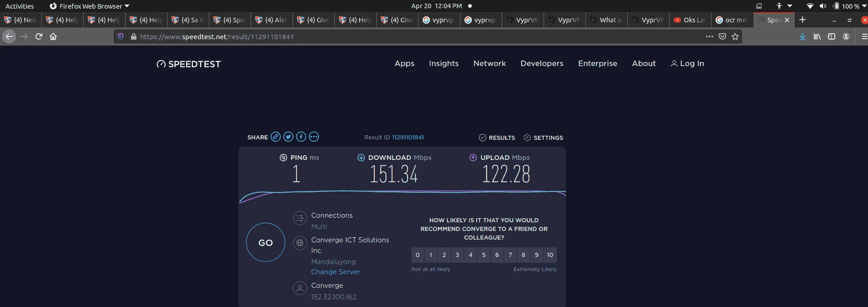Image resolution: width=868 pixels, height=307 pixels.
Task: Switch to the 'What a' tab
Action: tap(606, 20)
